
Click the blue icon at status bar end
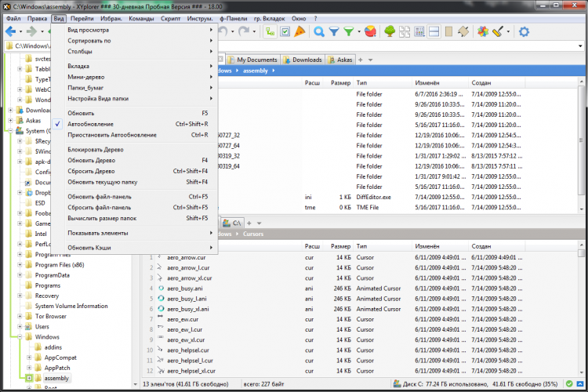coord(579,383)
